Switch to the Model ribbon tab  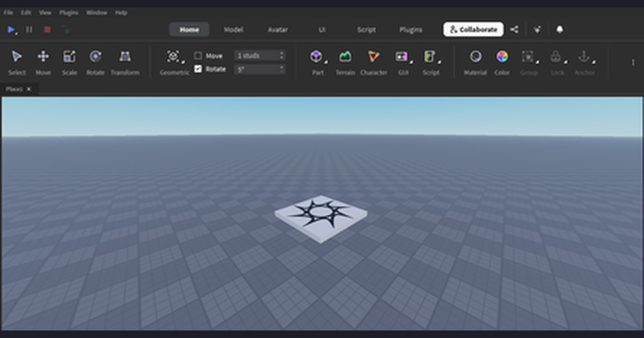click(233, 30)
